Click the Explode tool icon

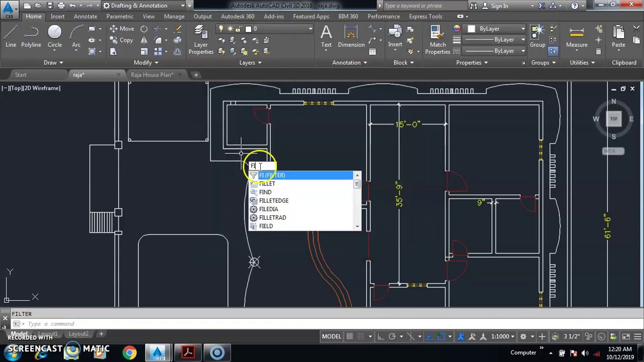(x=178, y=40)
